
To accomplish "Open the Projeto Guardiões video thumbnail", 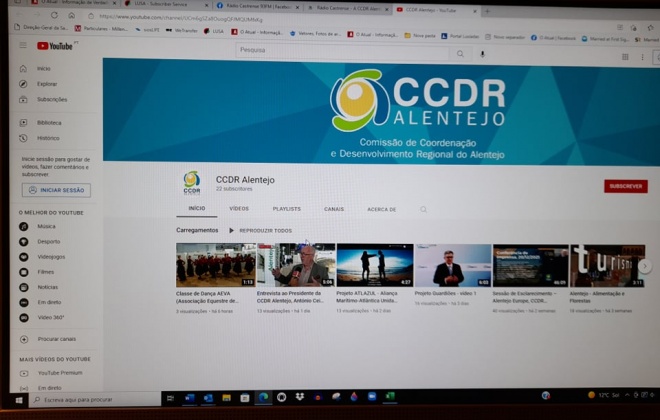I will click(453, 266).
